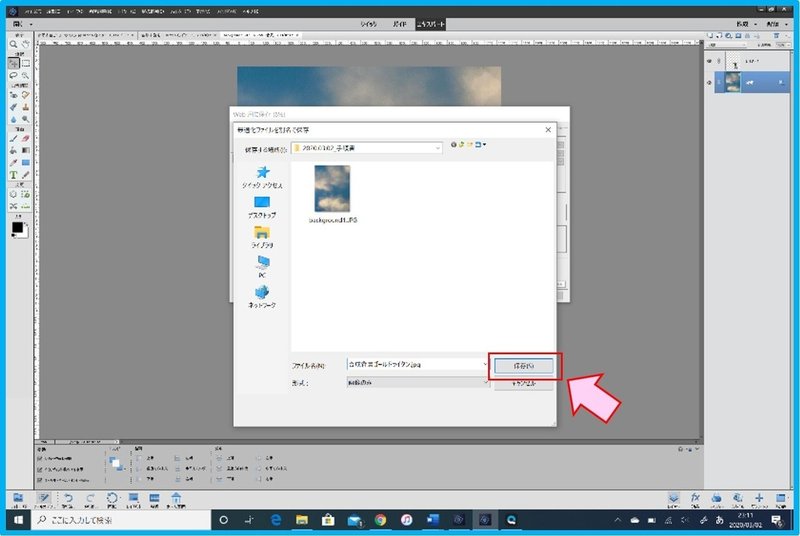Click the Save button in dialog
This screenshot has width=800, height=536.
(523, 366)
